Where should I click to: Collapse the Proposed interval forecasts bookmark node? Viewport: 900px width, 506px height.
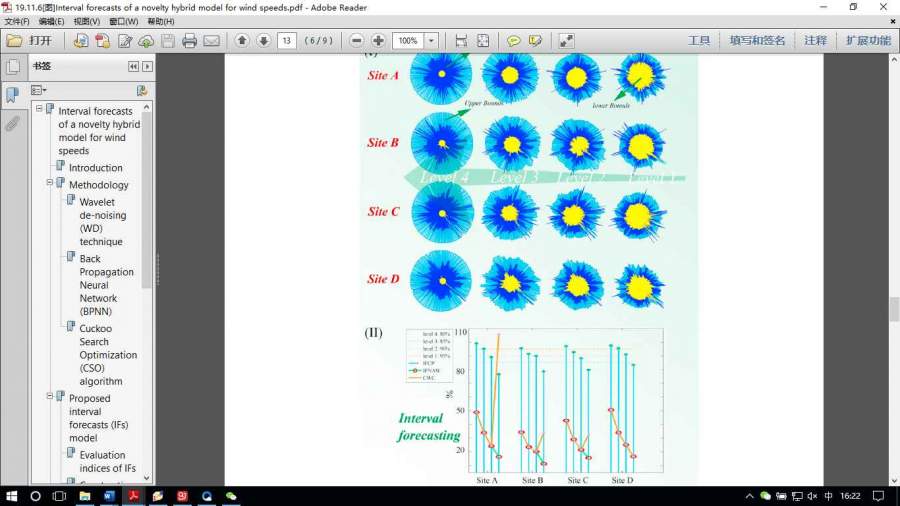point(50,397)
